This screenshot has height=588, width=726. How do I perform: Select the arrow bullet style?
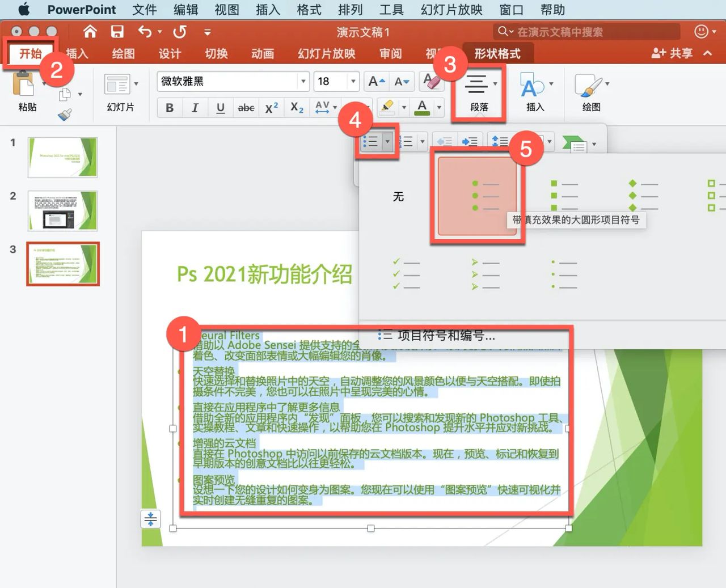click(486, 274)
